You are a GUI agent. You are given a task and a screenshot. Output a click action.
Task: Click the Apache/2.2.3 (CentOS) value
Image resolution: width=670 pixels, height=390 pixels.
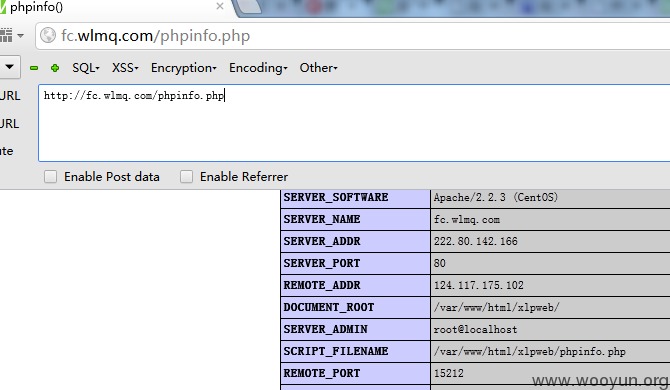tap(496, 197)
